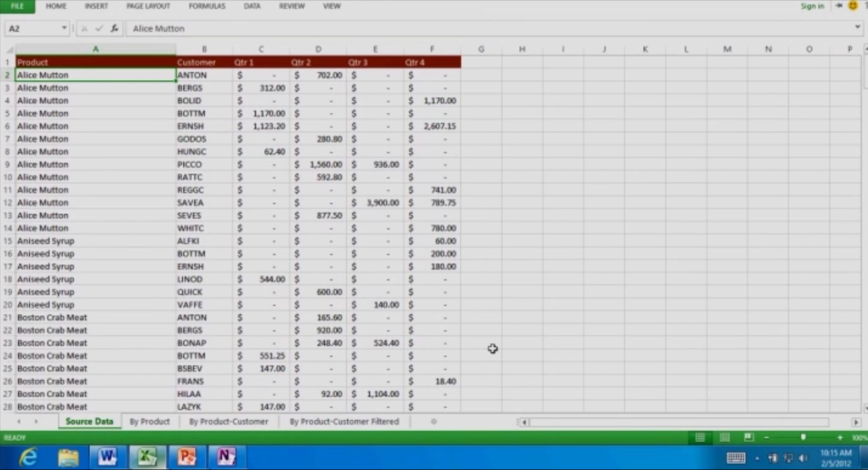Click the Insert Function fx icon
The height and width of the screenshot is (470, 868).
114,29
